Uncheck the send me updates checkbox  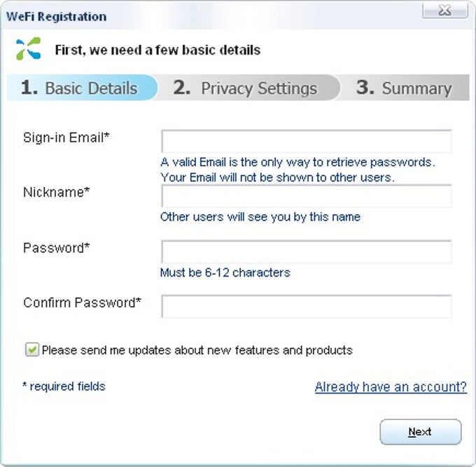(x=32, y=349)
